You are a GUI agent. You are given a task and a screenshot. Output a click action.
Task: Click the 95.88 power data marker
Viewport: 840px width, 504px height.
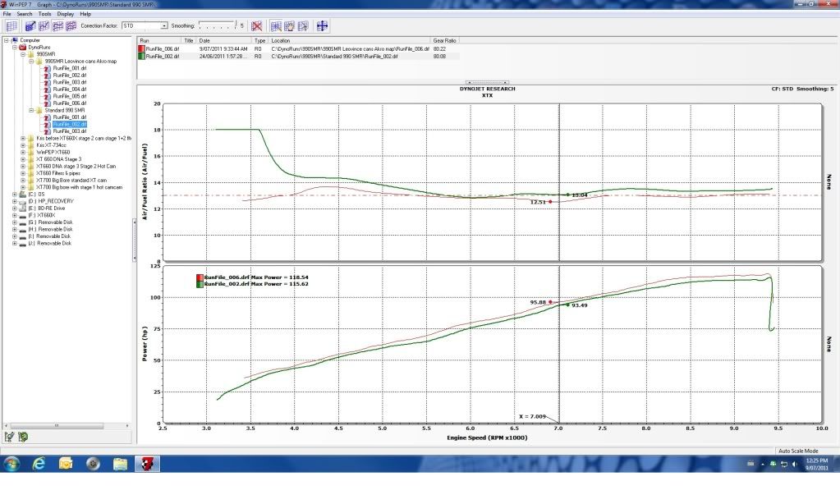coord(550,302)
